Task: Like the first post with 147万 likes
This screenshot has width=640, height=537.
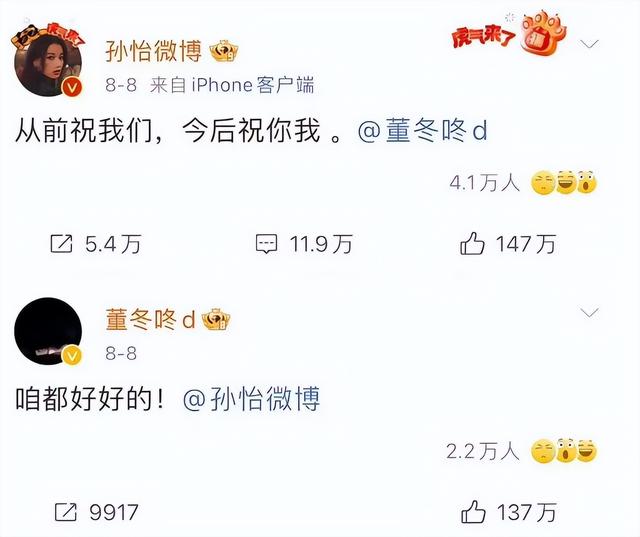Action: click(472, 244)
